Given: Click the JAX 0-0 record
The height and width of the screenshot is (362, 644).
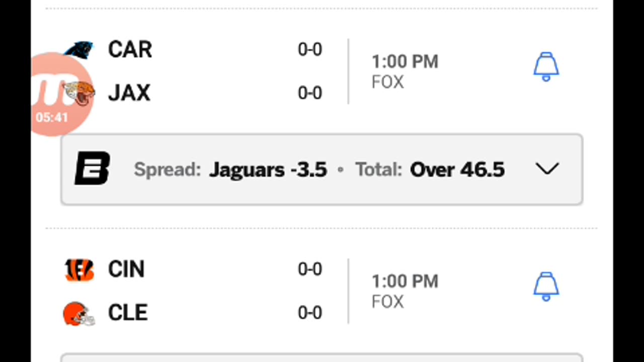Looking at the screenshot, I should 310,94.
